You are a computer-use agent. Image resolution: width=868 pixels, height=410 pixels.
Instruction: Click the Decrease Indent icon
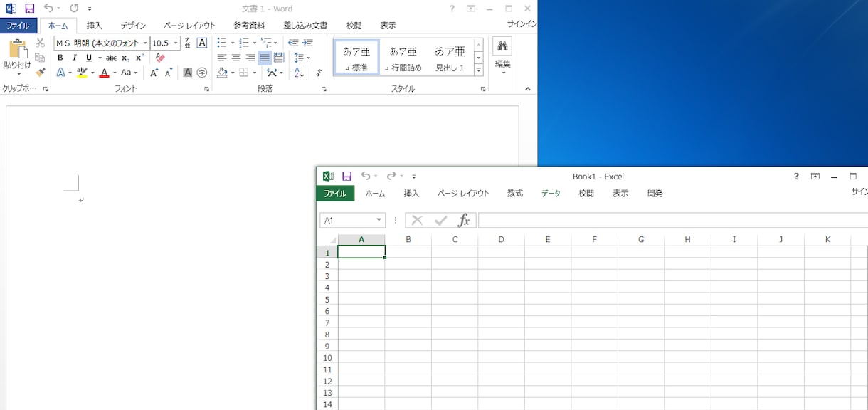[293, 43]
